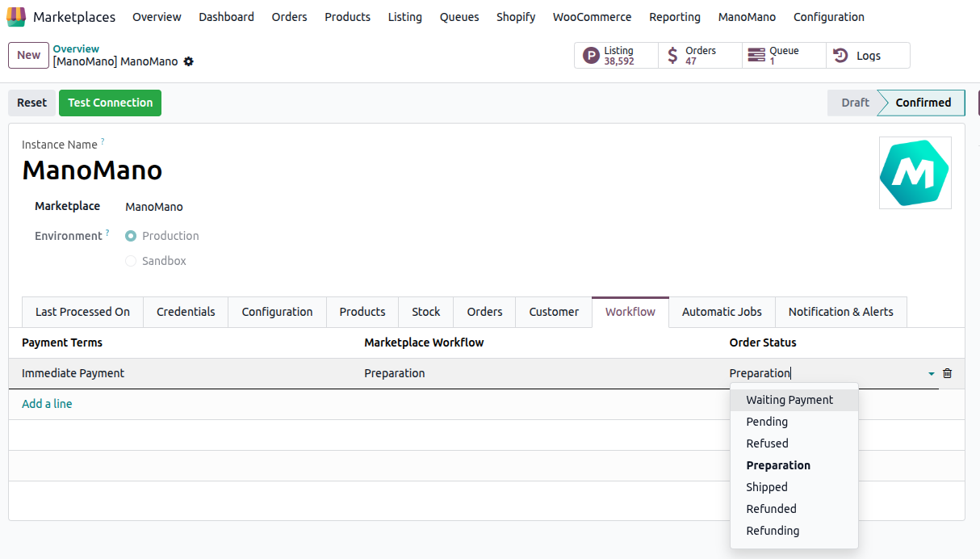This screenshot has width=980, height=559.
Task: Select the Workflow tab
Action: pos(630,312)
